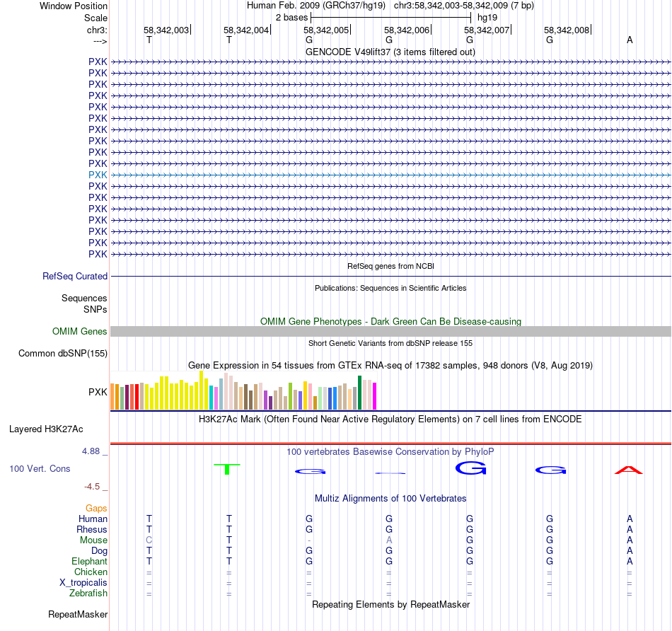Click the SNPs track label
This screenshot has height=631, width=672.
pyautogui.click(x=95, y=310)
